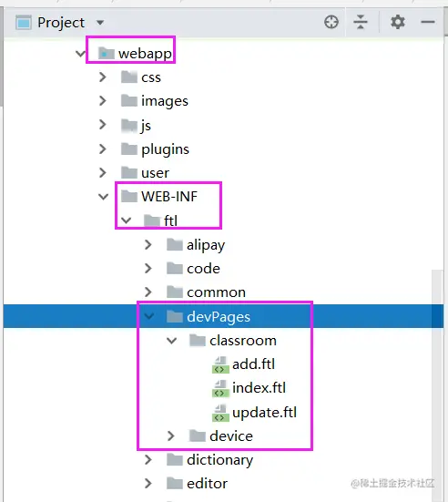Expand the js folder chevron

tap(102, 125)
